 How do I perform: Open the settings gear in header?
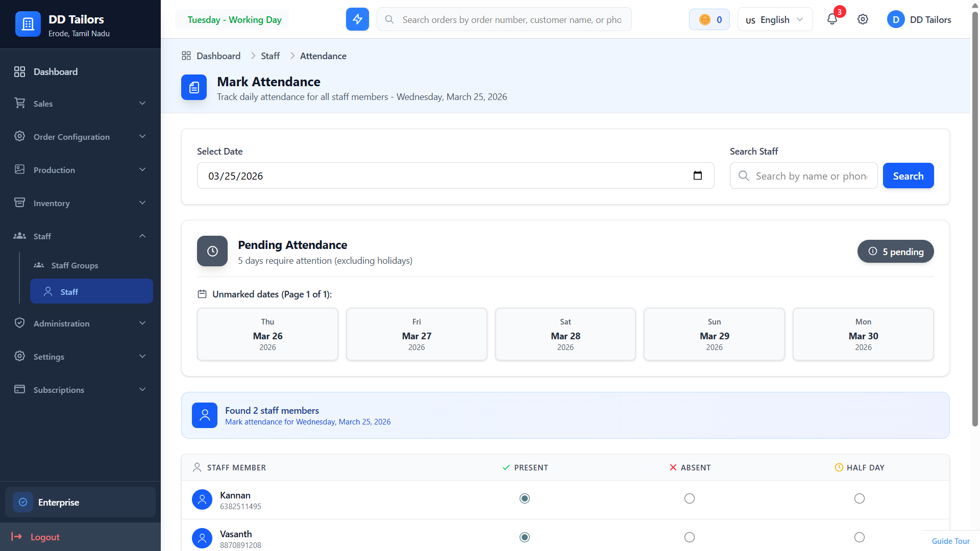[863, 19]
